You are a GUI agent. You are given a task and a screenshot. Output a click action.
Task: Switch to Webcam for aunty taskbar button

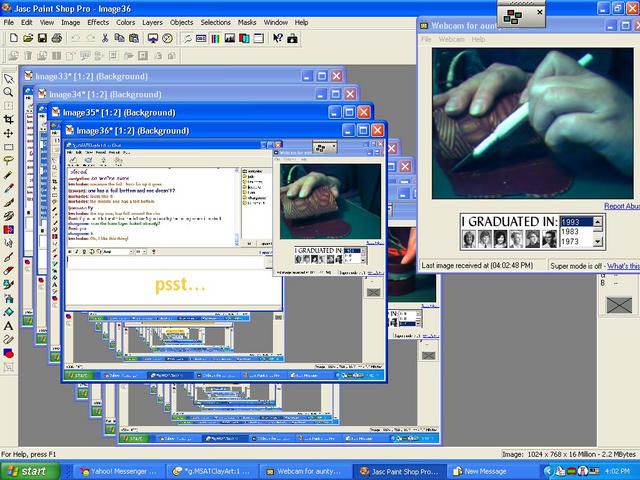305,471
